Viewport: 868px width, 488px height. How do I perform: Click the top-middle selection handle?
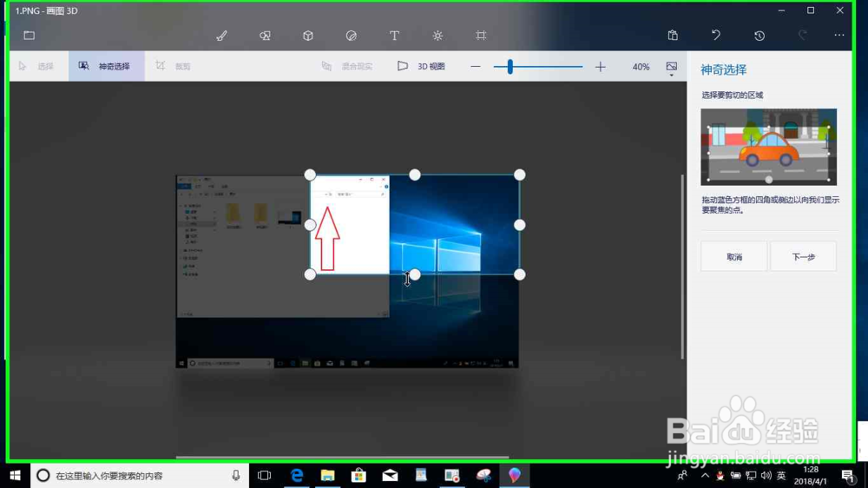415,175
